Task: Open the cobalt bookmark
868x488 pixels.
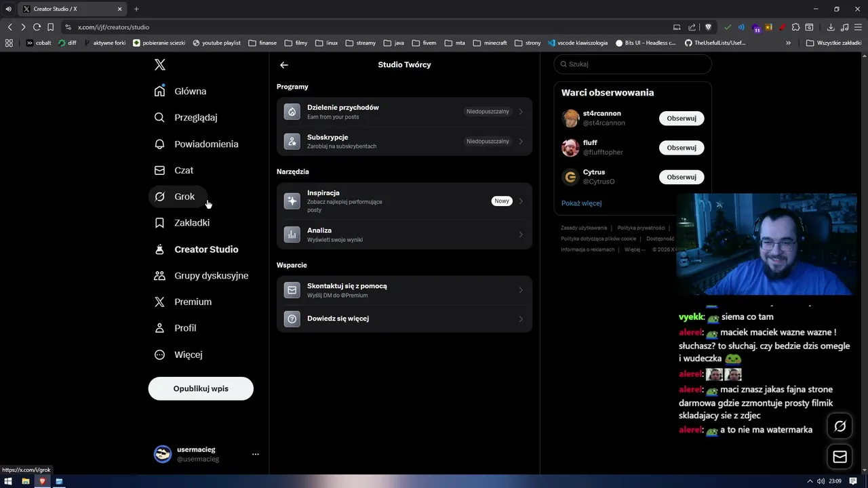Action: 39,43
